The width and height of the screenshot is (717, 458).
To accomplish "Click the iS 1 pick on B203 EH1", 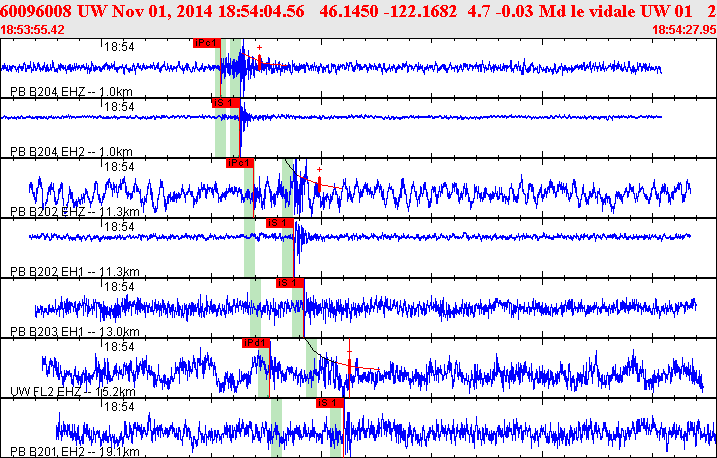I will [289, 282].
